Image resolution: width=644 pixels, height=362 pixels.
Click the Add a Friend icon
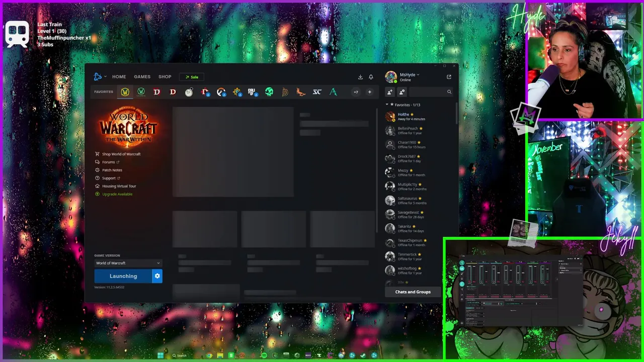click(390, 92)
